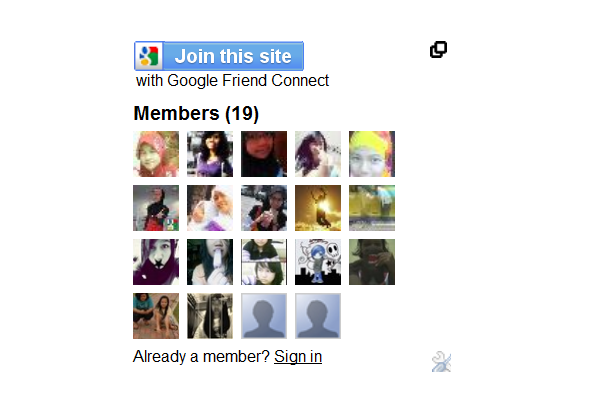Click the yellow headscarf member avatar
Screen dimensions: 614x408
click(372, 154)
